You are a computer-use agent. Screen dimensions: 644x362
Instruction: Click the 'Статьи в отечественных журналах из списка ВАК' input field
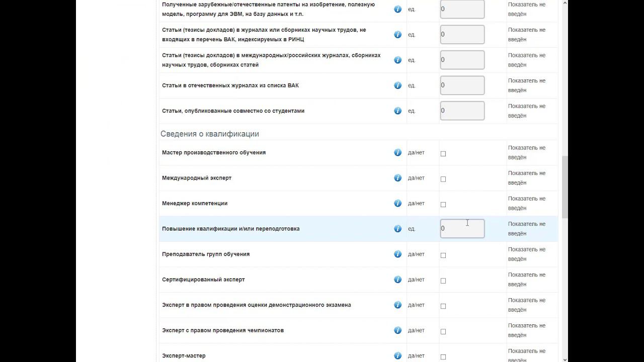462,85
